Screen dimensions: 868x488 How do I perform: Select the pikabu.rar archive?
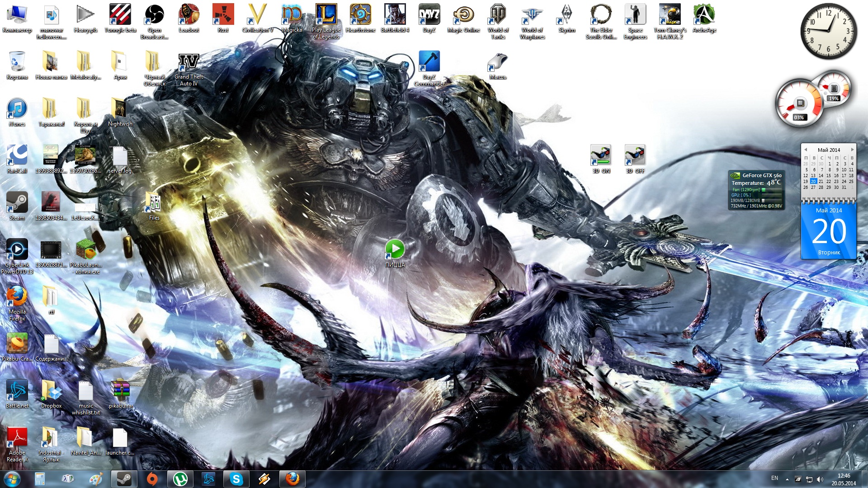(x=120, y=394)
